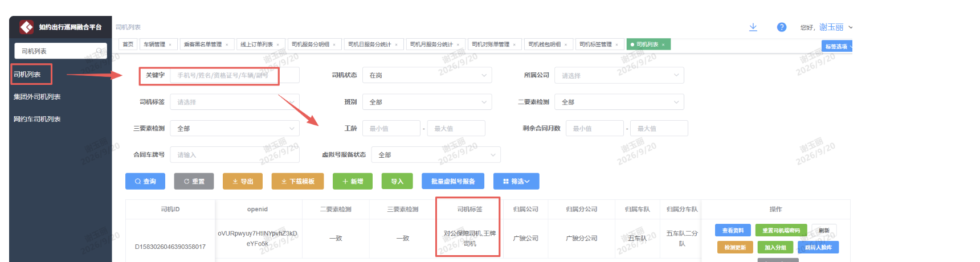Viewport: 980px width, 262px height.
Task: Click the blue 跳转人脸库 button
Action: click(x=818, y=247)
